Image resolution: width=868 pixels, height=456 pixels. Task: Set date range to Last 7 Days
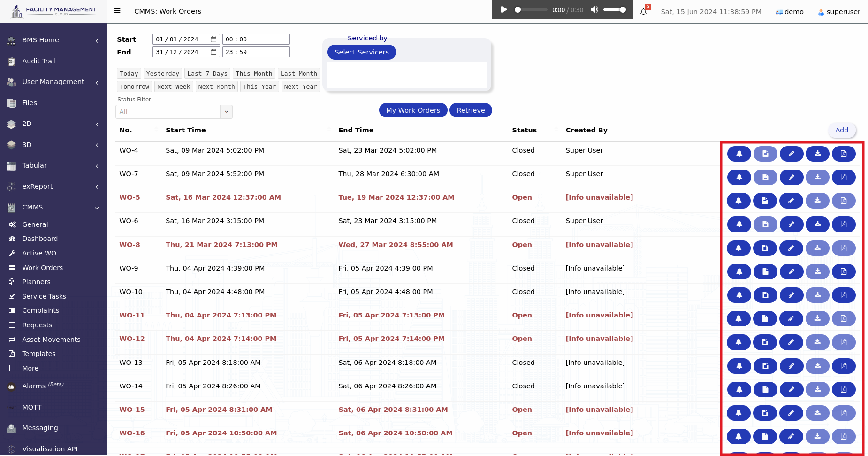pos(207,73)
